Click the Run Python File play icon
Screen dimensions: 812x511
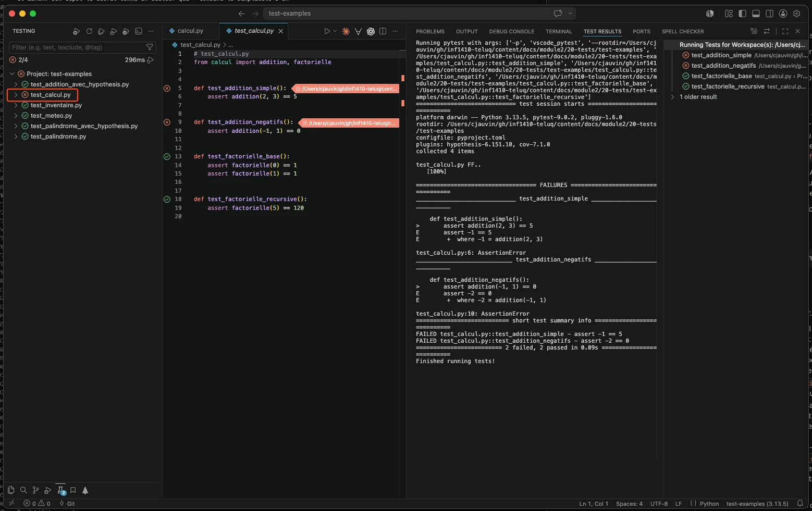click(x=327, y=31)
